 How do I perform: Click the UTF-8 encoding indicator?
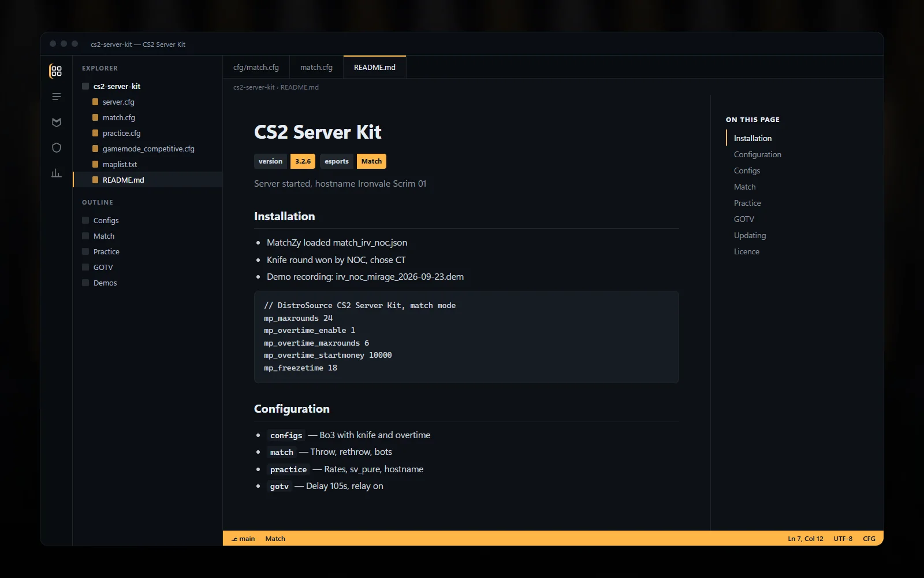tap(843, 539)
